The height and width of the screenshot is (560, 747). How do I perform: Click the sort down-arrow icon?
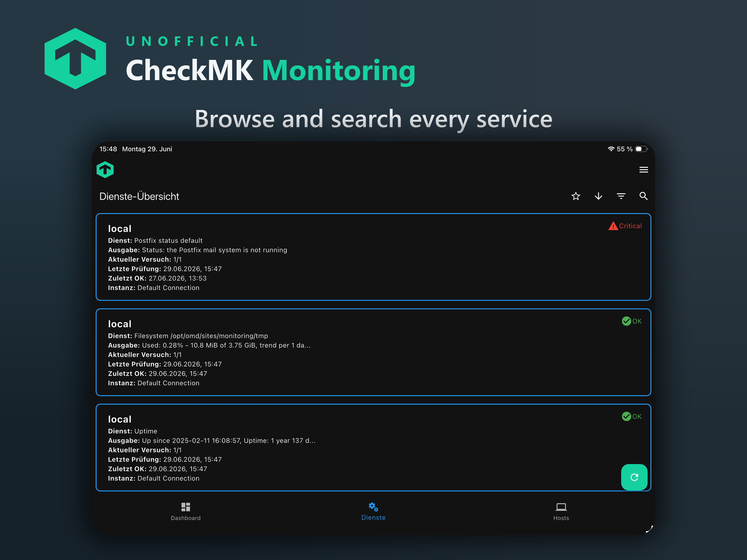pos(599,196)
